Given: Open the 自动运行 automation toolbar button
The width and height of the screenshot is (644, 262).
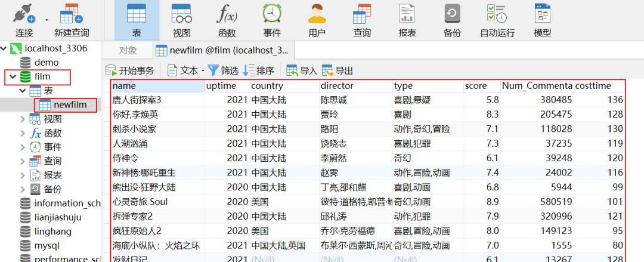Looking at the screenshot, I should pyautogui.click(x=497, y=20).
